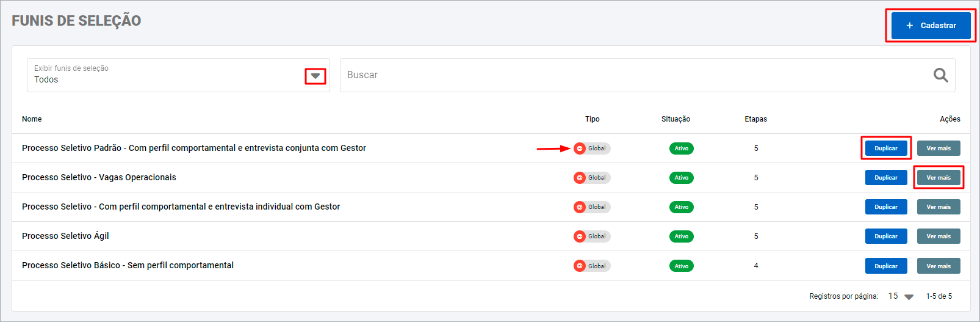
Task: Duplicate the entrevista individual com Gestor funnel
Action: coord(885,207)
